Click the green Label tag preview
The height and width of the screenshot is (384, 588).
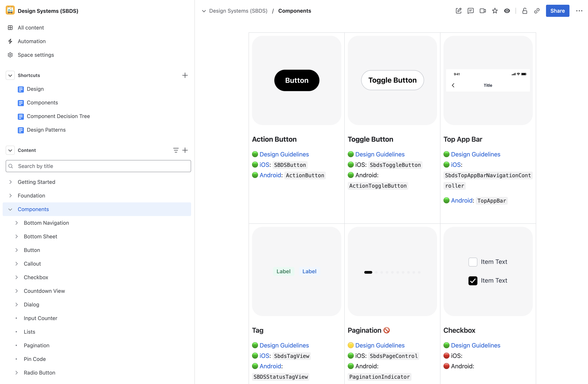click(283, 271)
